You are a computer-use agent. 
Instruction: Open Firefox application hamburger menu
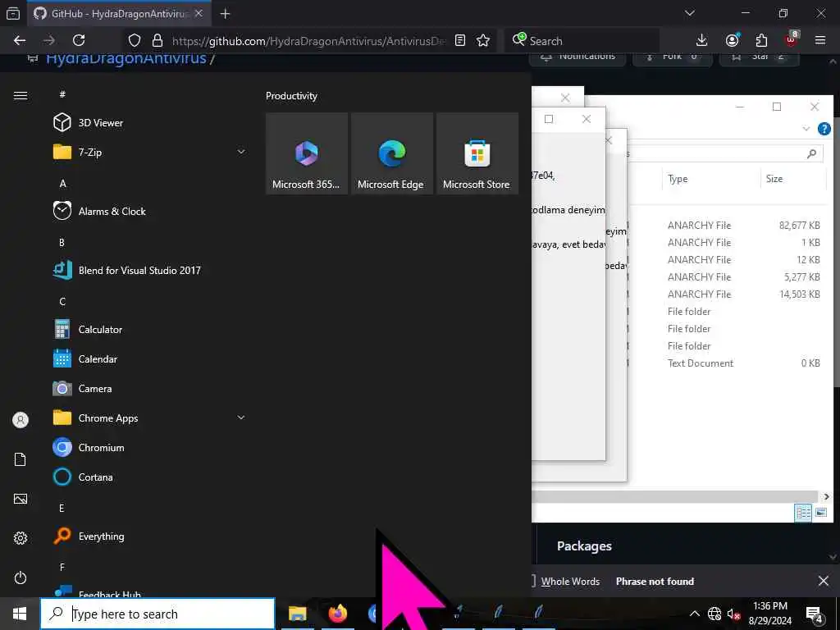click(x=820, y=40)
